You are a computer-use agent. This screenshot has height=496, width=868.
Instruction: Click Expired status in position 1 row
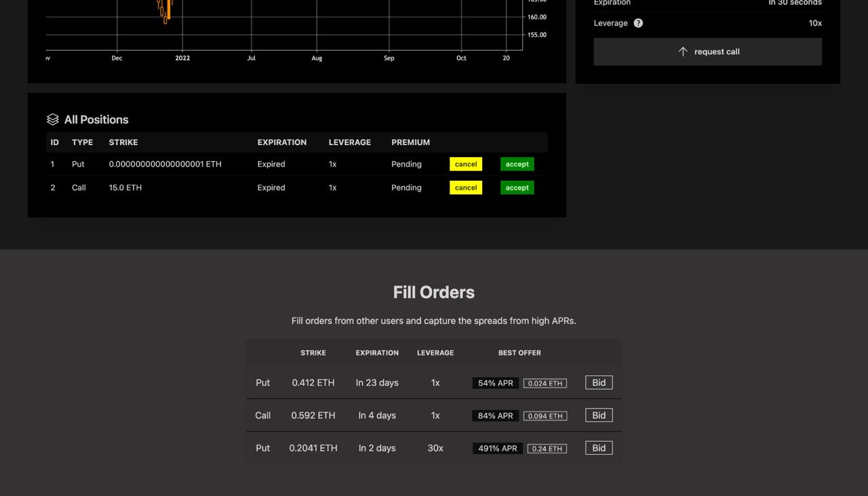coord(271,164)
